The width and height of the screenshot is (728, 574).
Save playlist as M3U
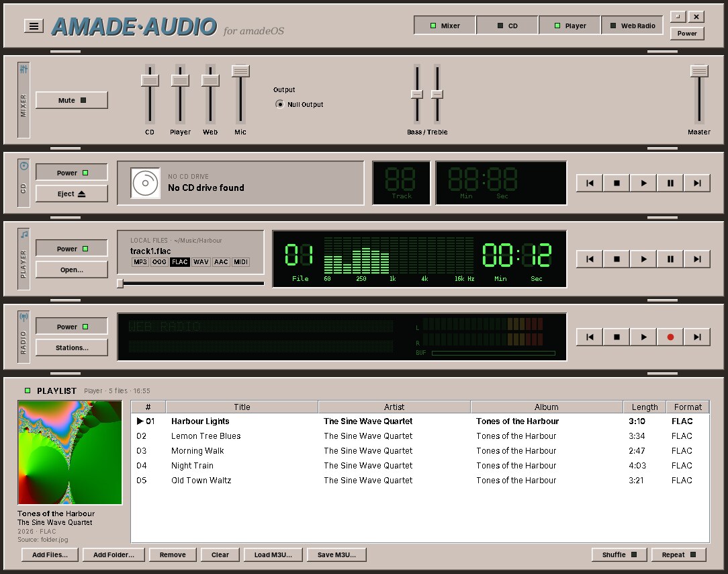click(336, 555)
